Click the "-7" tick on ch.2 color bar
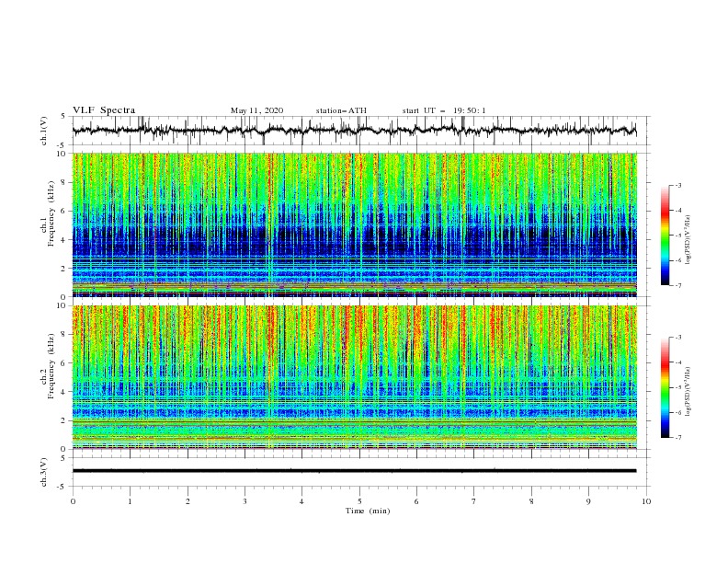The height and width of the screenshot is (563, 728). (x=678, y=438)
